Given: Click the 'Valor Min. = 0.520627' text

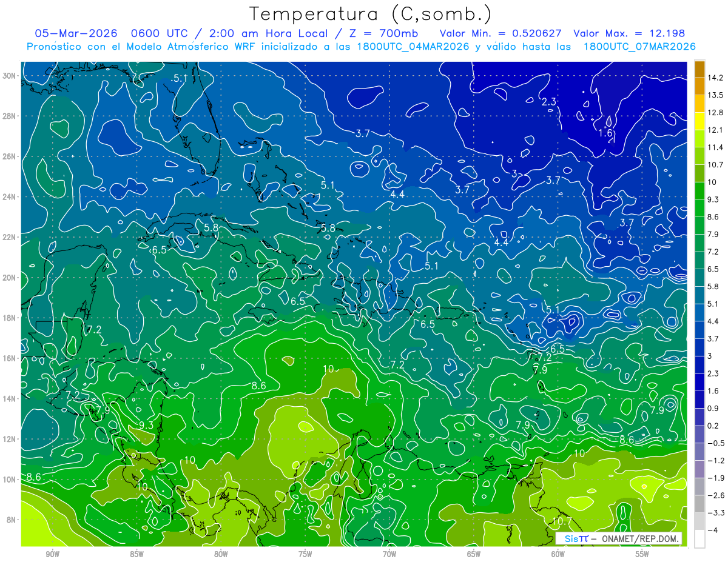Looking at the screenshot, I should (x=500, y=33).
